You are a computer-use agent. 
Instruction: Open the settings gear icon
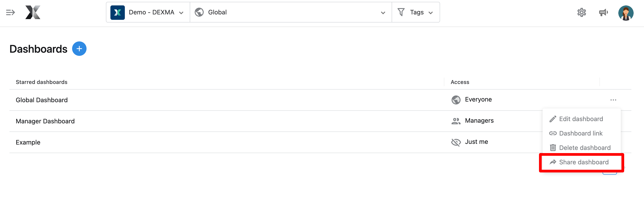pos(582,12)
